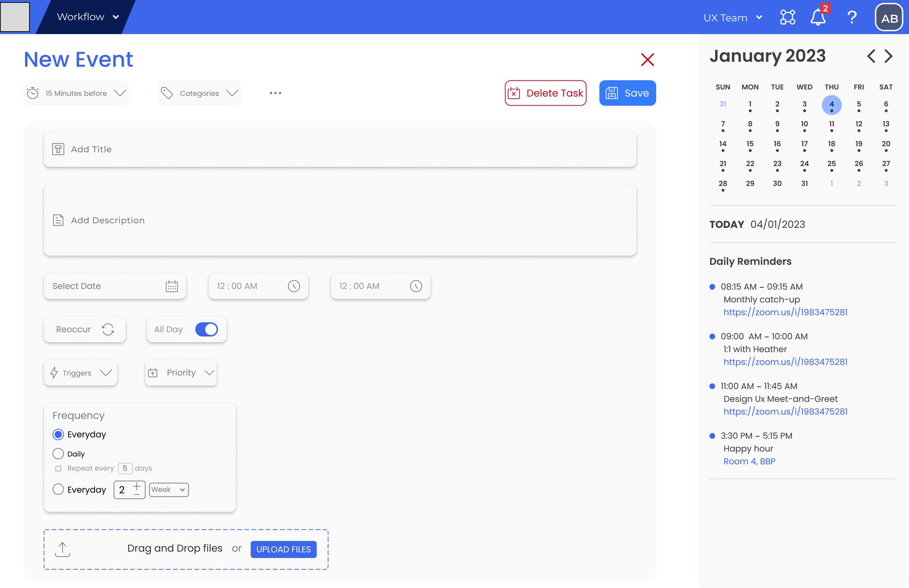Select the Daily frequency radio button
Image resolution: width=909 pixels, height=588 pixels.
click(x=58, y=454)
